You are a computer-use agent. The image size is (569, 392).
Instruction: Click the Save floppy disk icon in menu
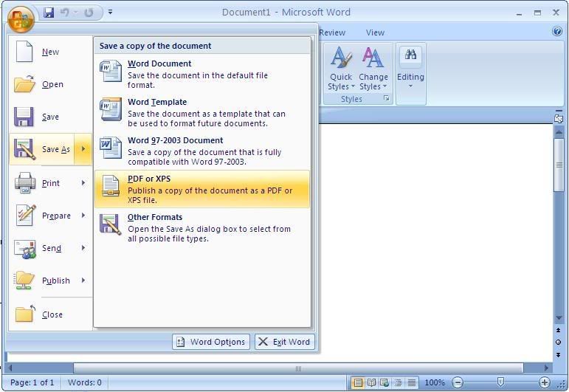[24, 117]
